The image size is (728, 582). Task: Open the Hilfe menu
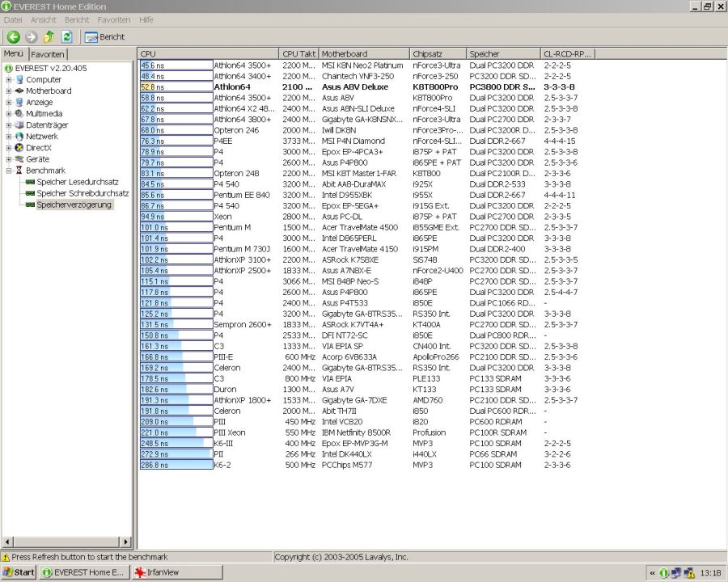click(146, 20)
